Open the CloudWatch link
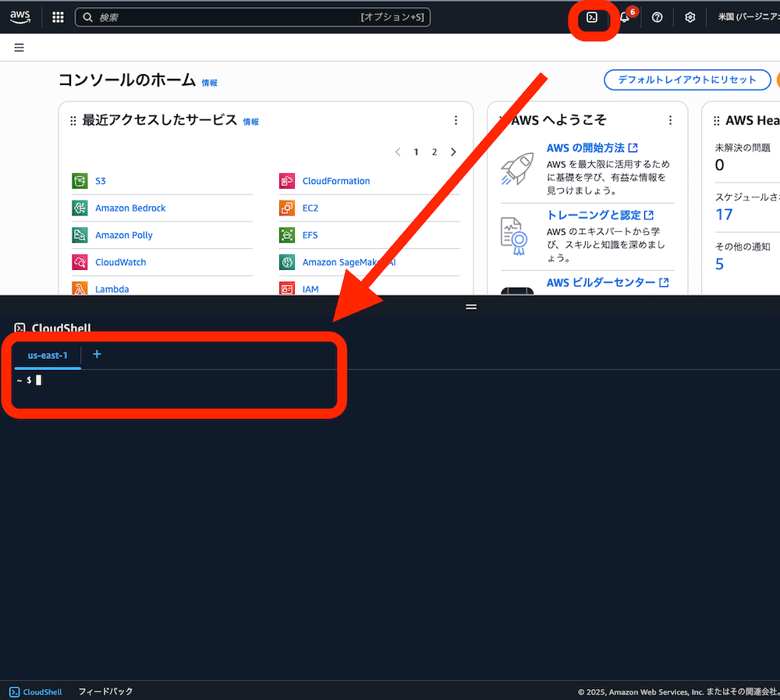Screen dimensions: 780x700 (x=120, y=262)
